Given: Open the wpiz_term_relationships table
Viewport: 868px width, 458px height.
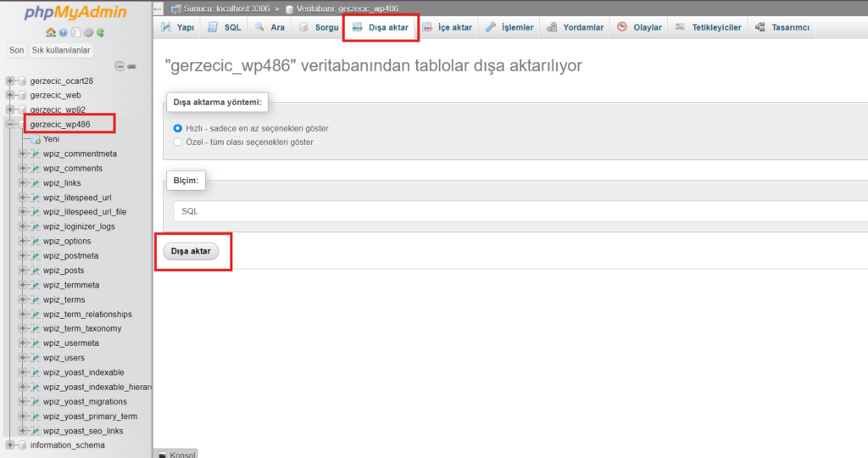Looking at the screenshot, I should 87,315.
